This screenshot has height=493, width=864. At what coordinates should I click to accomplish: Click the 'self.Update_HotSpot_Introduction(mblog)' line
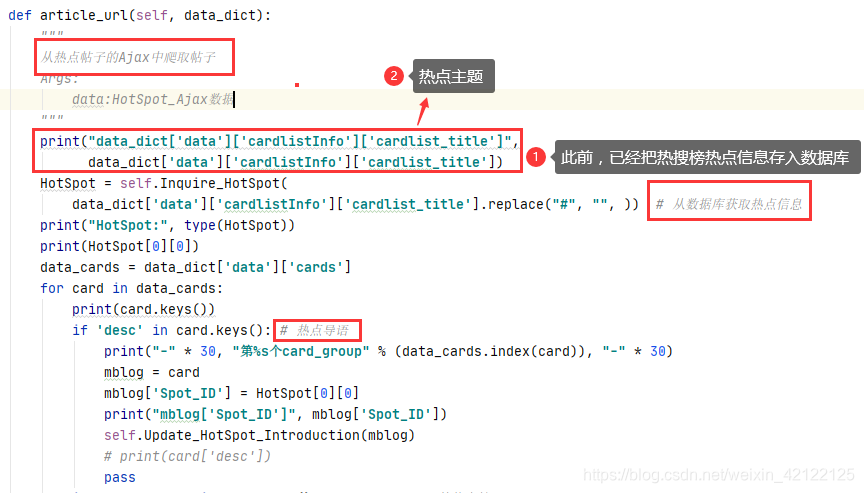259,435
